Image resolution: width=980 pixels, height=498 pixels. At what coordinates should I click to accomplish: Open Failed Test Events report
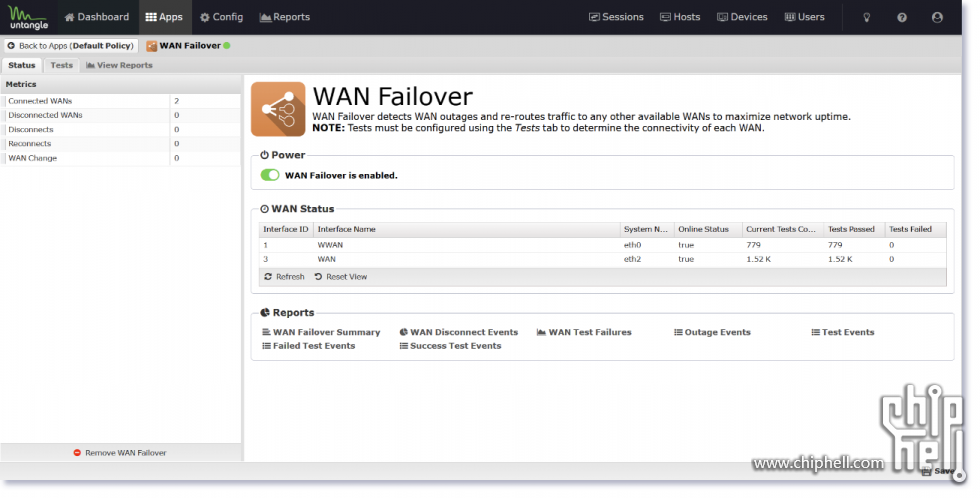(x=309, y=346)
